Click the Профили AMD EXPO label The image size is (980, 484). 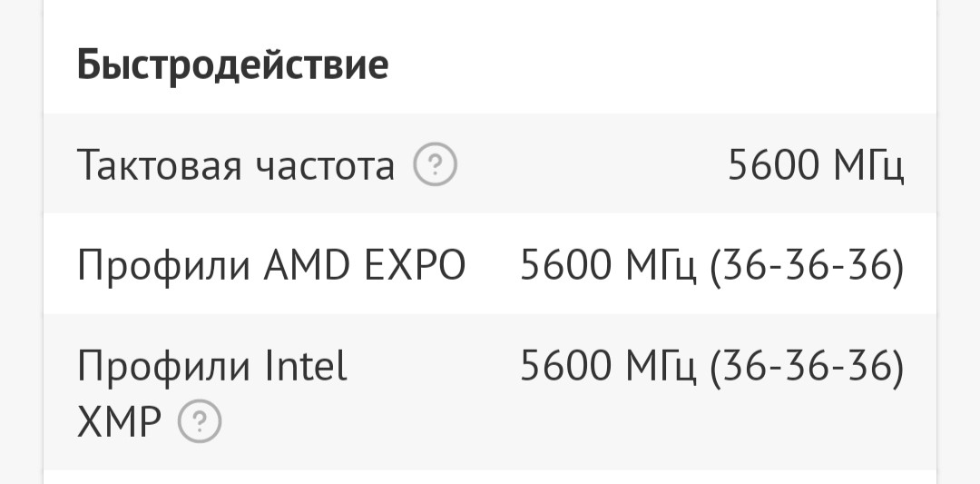tap(271, 264)
